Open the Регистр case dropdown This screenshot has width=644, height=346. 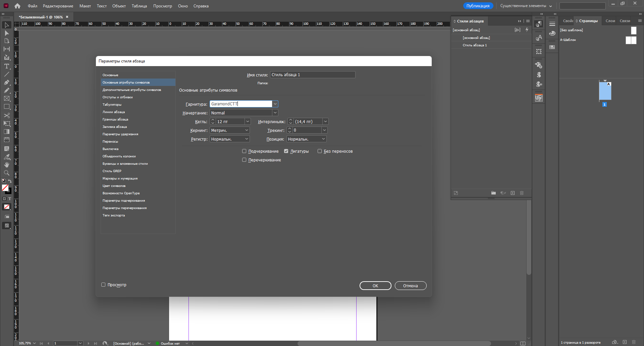click(x=247, y=139)
